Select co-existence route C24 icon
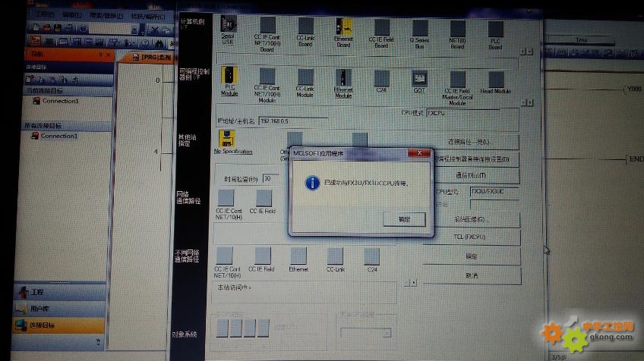644x361 pixels. click(371, 257)
